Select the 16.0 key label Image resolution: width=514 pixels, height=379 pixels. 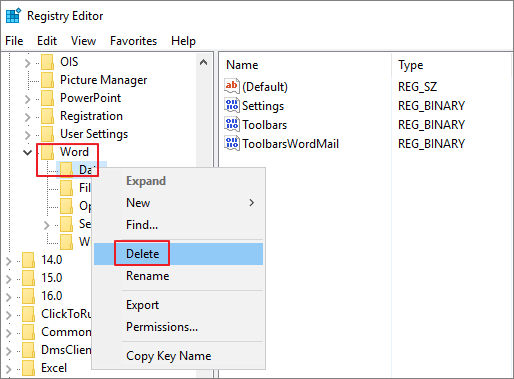click(x=52, y=296)
